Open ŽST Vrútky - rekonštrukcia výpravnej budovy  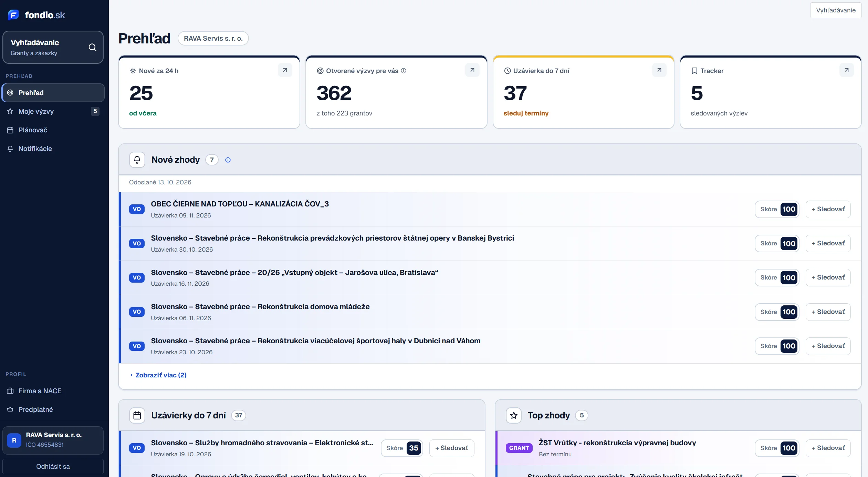(x=617, y=443)
